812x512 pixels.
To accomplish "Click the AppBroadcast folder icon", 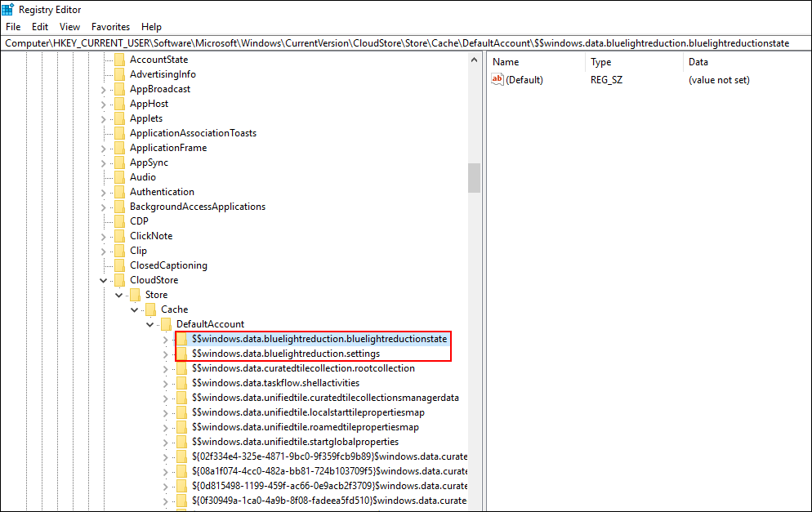I will (119, 89).
